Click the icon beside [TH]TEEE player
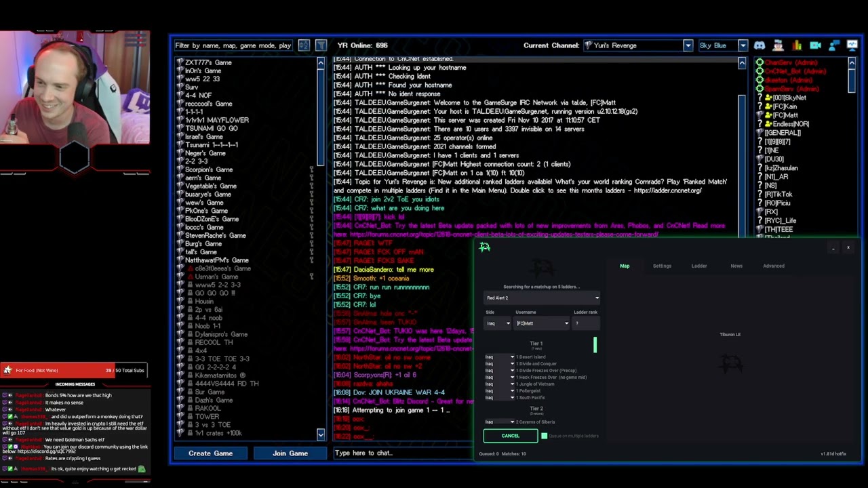Image resolution: width=868 pixels, height=488 pixels. click(x=759, y=230)
